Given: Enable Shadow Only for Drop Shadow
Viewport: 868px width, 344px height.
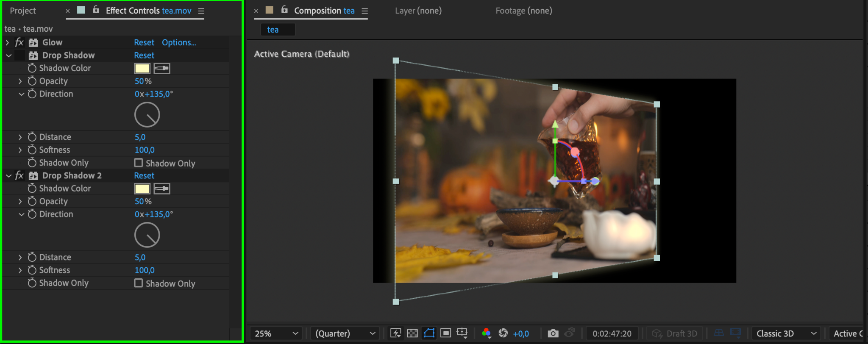Looking at the screenshot, I should point(139,163).
